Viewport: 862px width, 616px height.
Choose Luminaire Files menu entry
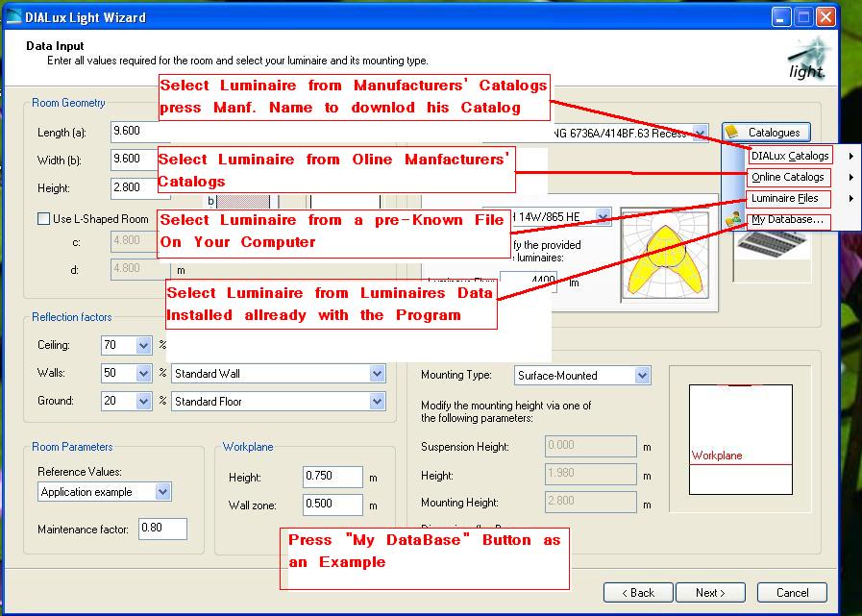coord(788,199)
